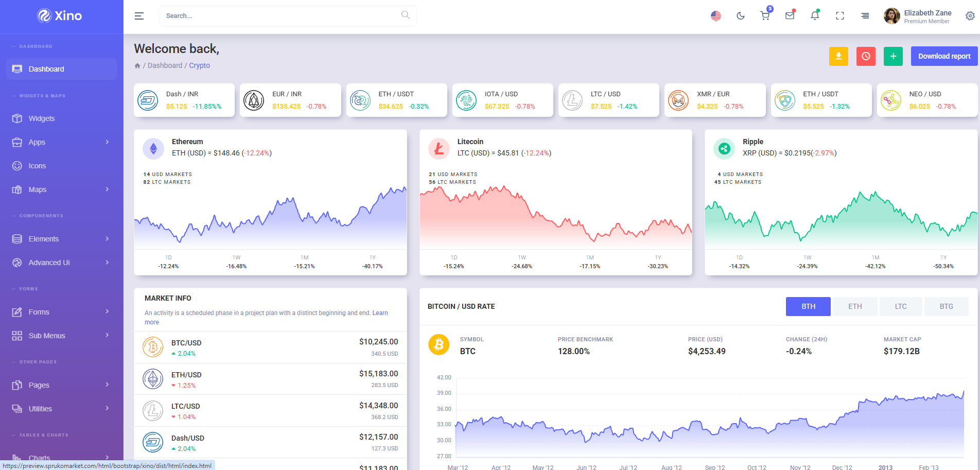Click the IOTA / USD coin icon

coord(466,100)
